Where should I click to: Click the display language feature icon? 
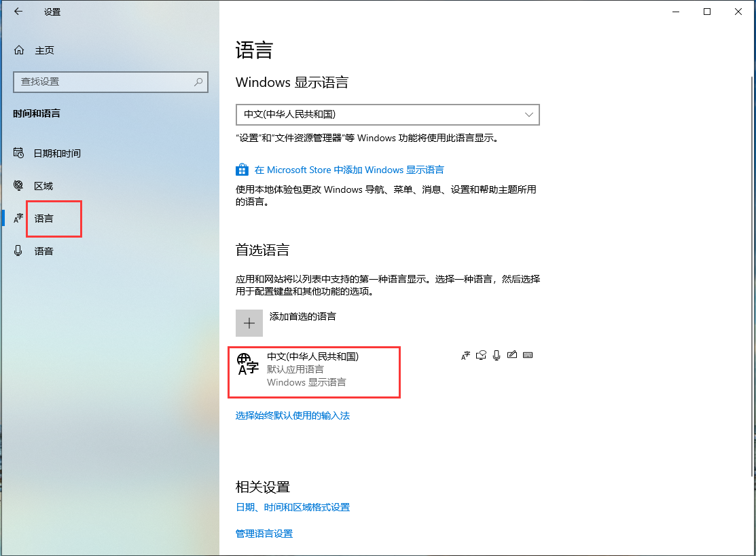point(465,356)
